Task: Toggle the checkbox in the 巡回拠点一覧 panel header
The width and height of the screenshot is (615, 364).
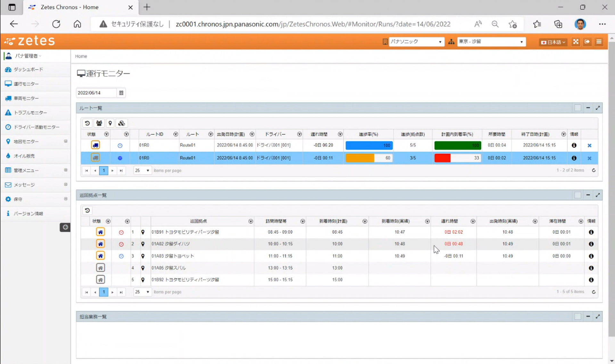Action: point(578,195)
